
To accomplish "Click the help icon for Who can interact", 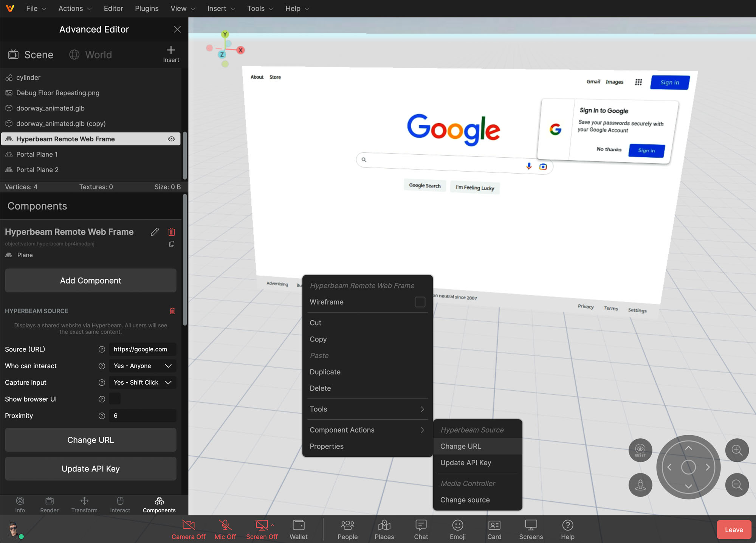I will [x=102, y=366].
